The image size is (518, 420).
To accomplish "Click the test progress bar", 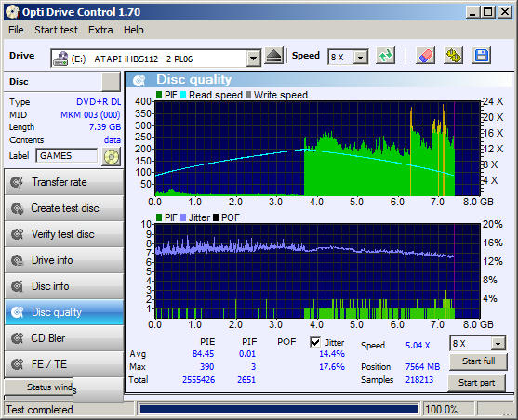I will pos(278,410).
